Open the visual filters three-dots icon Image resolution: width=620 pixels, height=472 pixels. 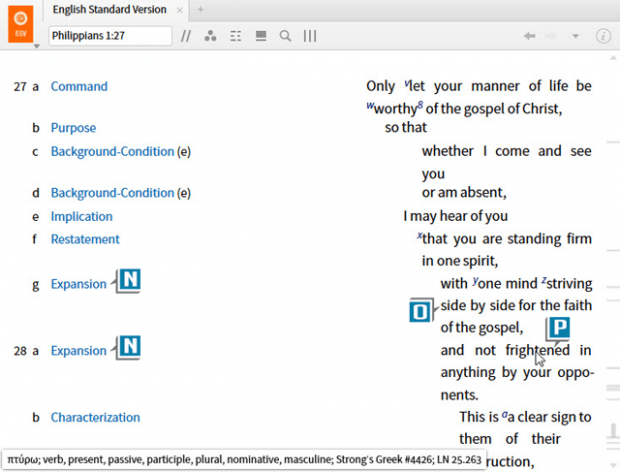(210, 36)
